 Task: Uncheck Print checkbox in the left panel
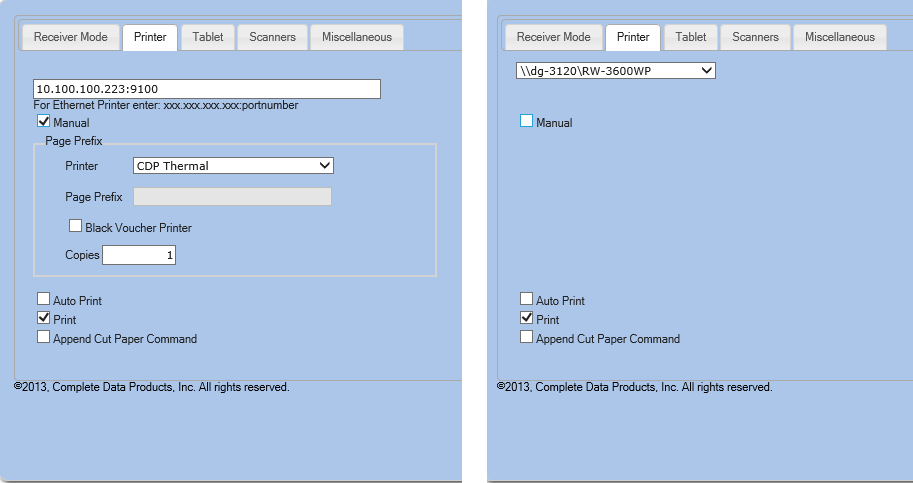(44, 319)
